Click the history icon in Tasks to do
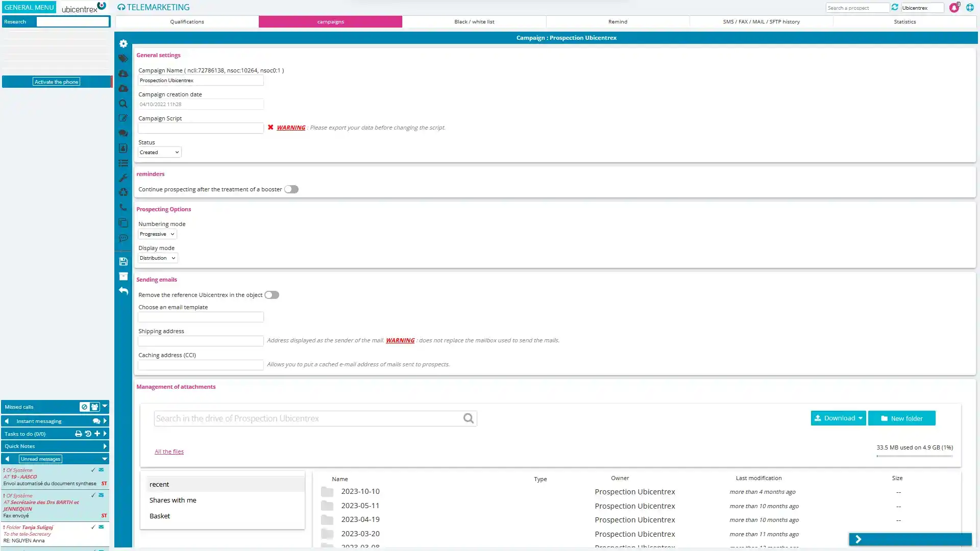Image resolution: width=980 pixels, height=551 pixels. [88, 434]
